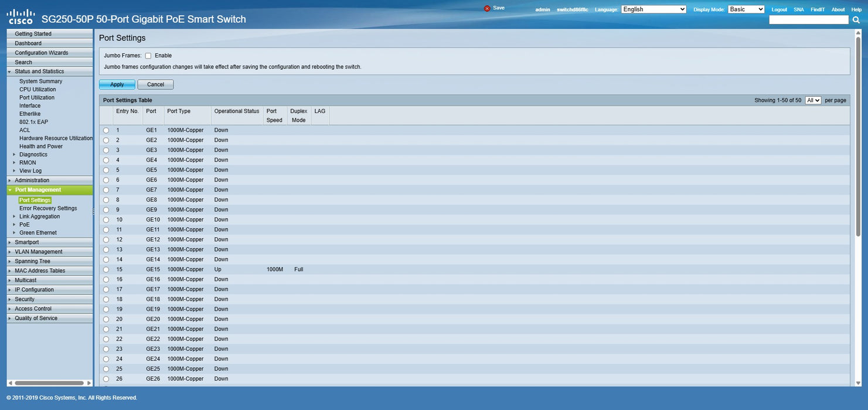This screenshot has width=868, height=410.
Task: Click the Logout link
Action: pos(780,9)
